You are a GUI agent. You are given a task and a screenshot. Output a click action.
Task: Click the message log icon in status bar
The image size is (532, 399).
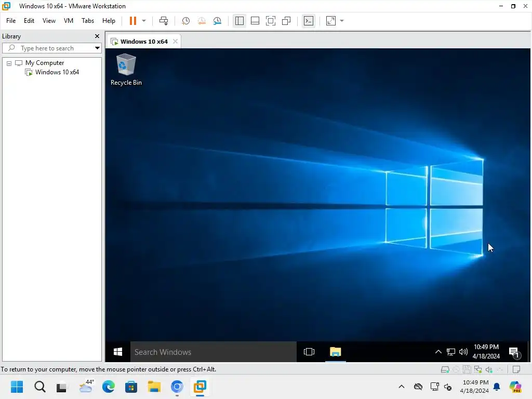coord(516,369)
